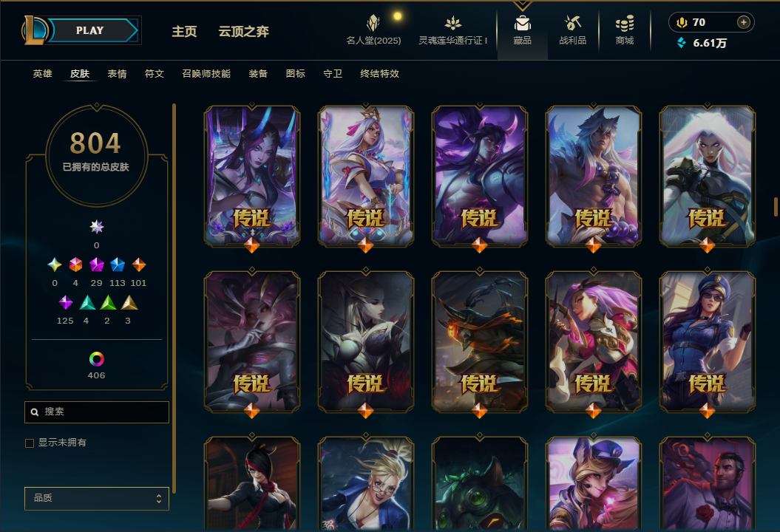Click the orange gem tier icon above 101

tap(139, 265)
